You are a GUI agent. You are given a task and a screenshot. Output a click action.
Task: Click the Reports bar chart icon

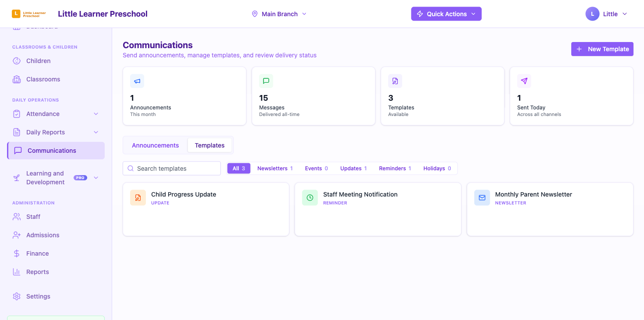(17, 272)
